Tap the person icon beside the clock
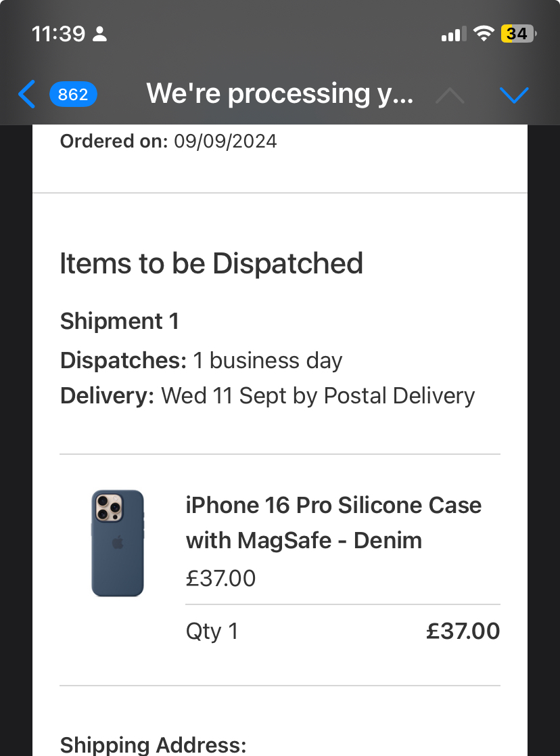The image size is (560, 756). coord(100,34)
